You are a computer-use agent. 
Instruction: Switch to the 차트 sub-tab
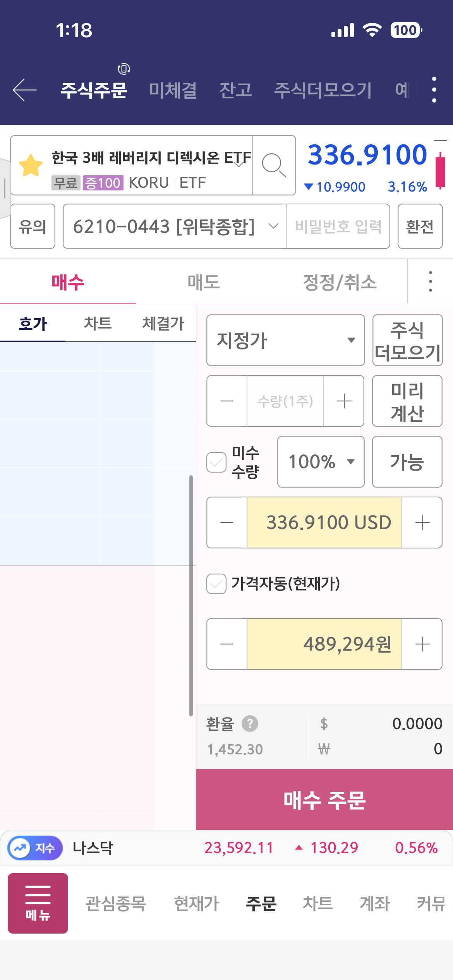coord(98,323)
